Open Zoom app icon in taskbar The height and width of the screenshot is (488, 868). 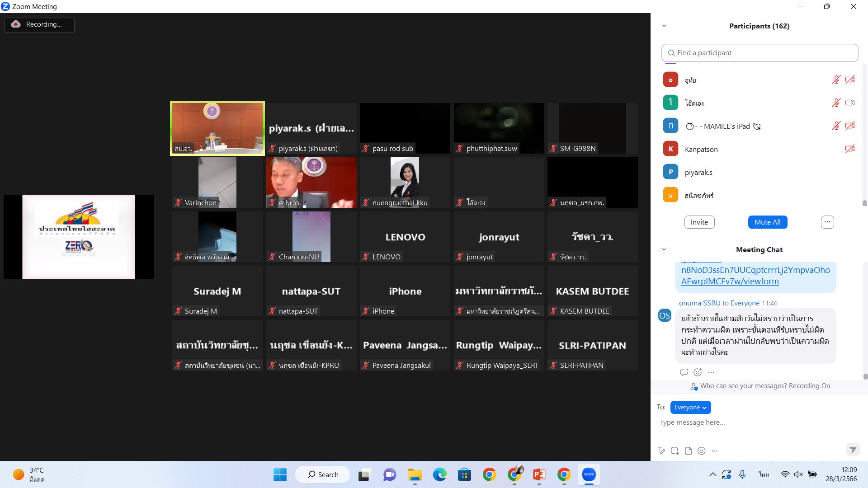click(589, 475)
